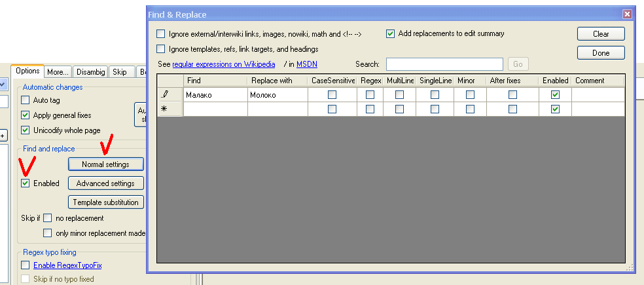This screenshot has height=285, width=644.
Task: Uncheck Enabled in the empty new row
Action: (x=555, y=109)
